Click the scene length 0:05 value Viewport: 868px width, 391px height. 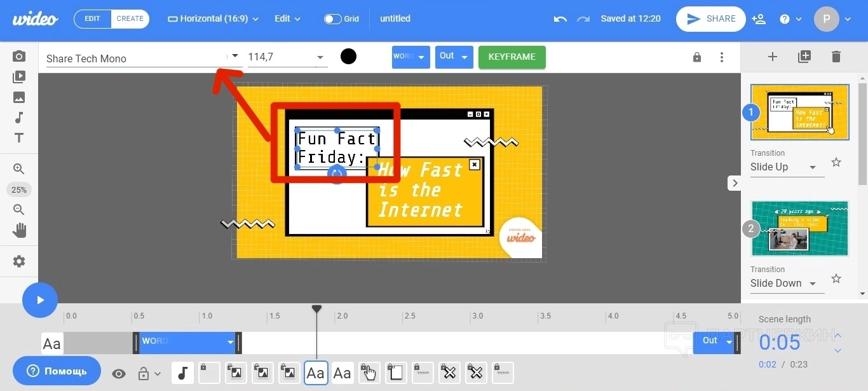[780, 343]
